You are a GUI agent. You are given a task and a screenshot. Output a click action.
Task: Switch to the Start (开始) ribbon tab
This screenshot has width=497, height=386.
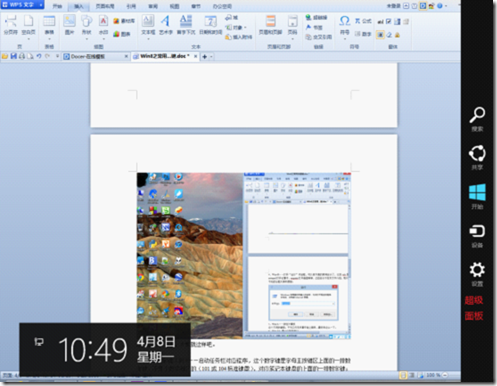57,6
